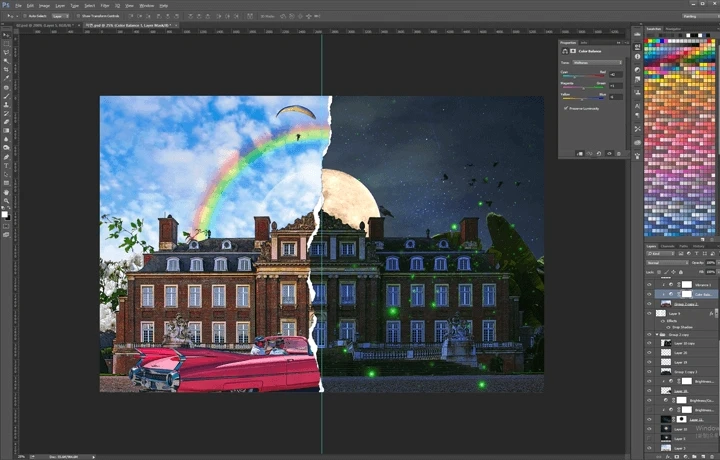Select the Eraser tool
Screen dimensions: 720x460
(x=6, y=122)
